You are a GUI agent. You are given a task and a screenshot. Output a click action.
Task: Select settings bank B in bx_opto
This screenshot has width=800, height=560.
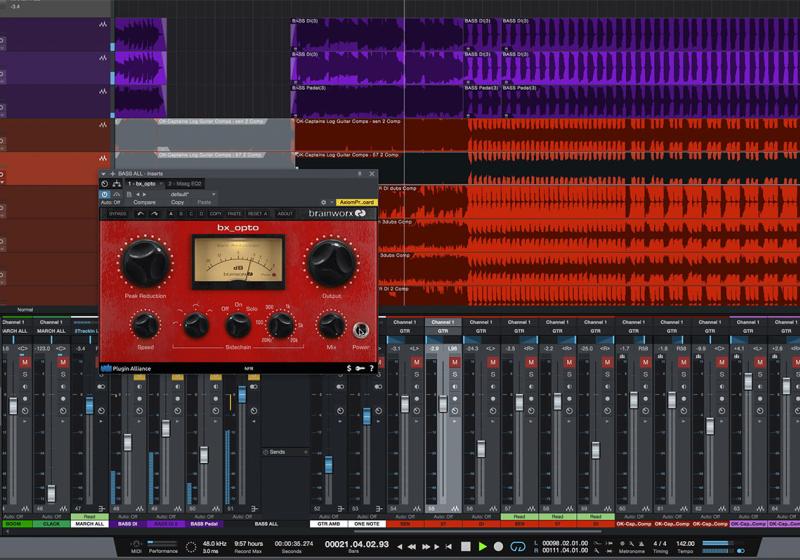(181, 214)
